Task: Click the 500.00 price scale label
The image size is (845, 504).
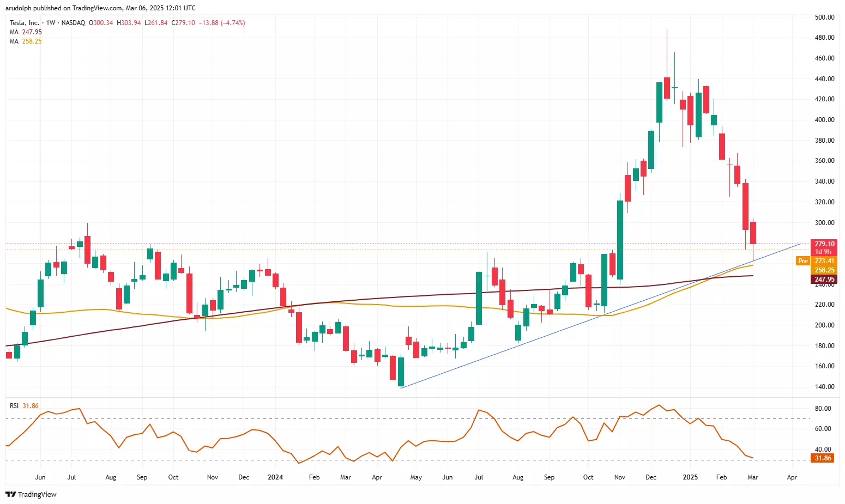Action: (x=824, y=17)
